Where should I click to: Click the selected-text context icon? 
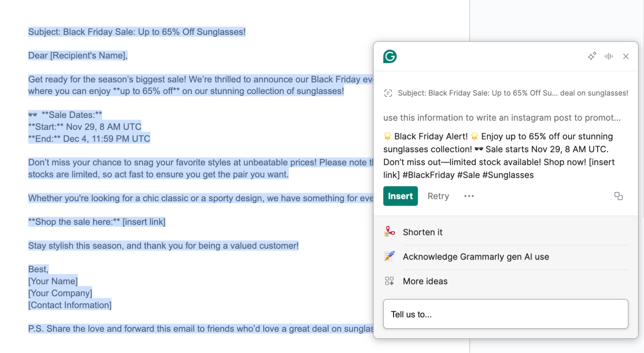click(388, 93)
